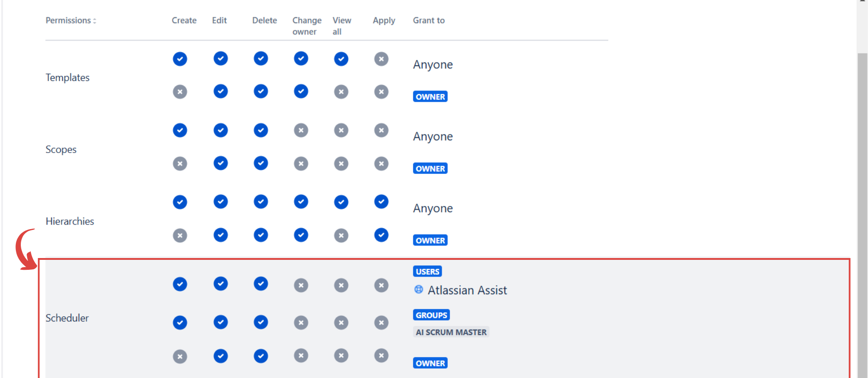The image size is (868, 378).
Task: Toggle Hierarchies View all permission for Owner
Action: point(341,235)
